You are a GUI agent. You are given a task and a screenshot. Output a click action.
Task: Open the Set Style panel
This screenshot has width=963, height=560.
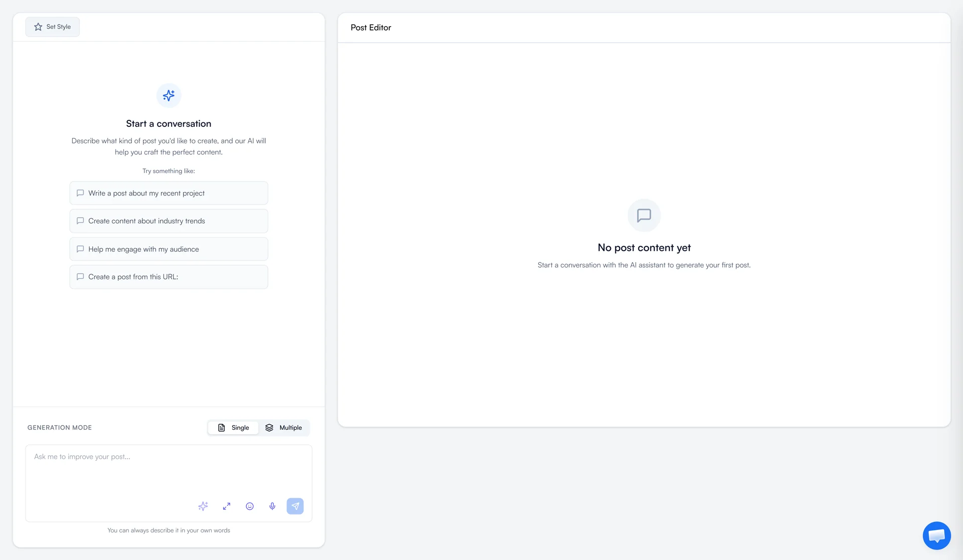click(x=52, y=27)
